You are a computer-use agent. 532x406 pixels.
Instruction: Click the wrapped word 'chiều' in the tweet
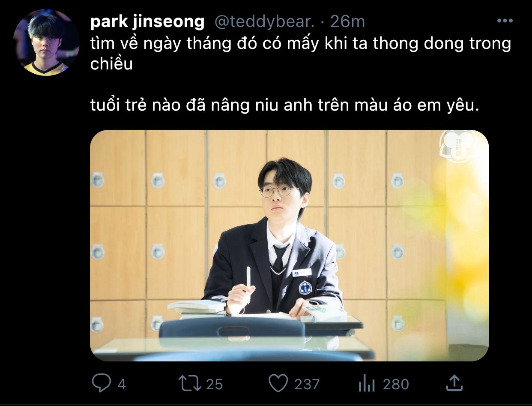(x=111, y=64)
